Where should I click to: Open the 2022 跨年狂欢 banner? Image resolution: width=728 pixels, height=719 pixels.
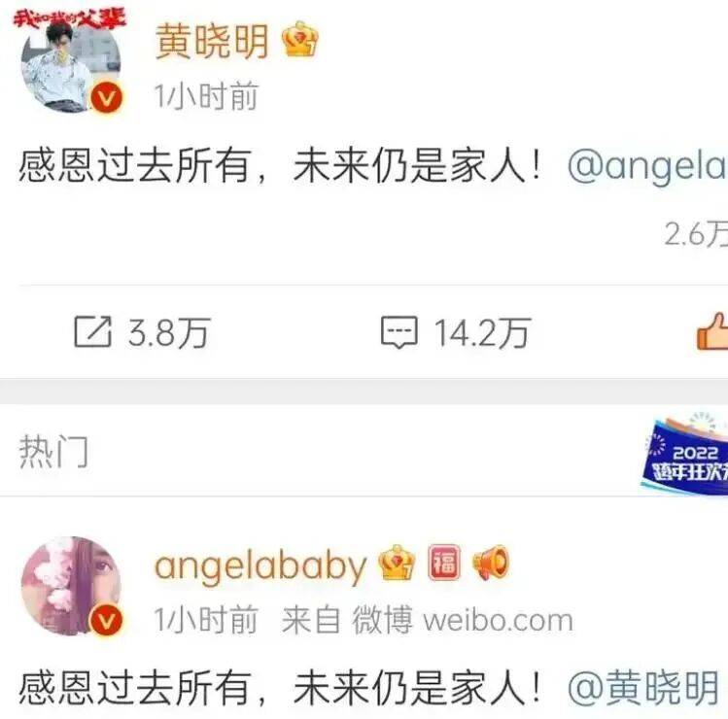pyautogui.click(x=684, y=453)
